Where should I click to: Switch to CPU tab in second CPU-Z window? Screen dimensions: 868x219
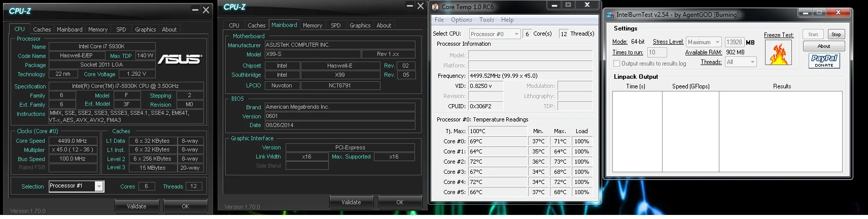pyautogui.click(x=234, y=25)
